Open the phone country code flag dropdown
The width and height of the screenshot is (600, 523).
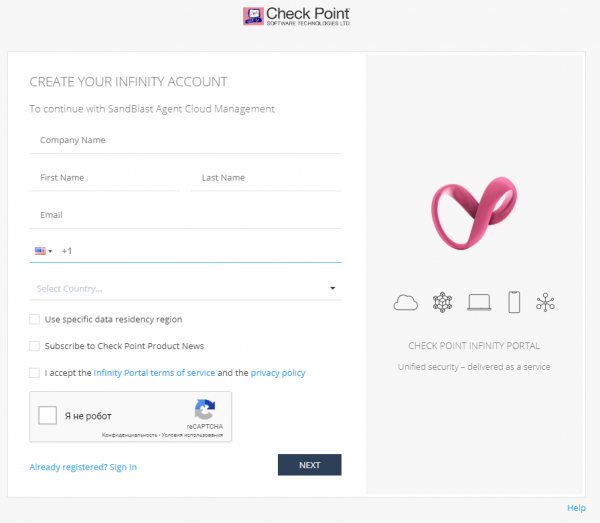(43, 251)
